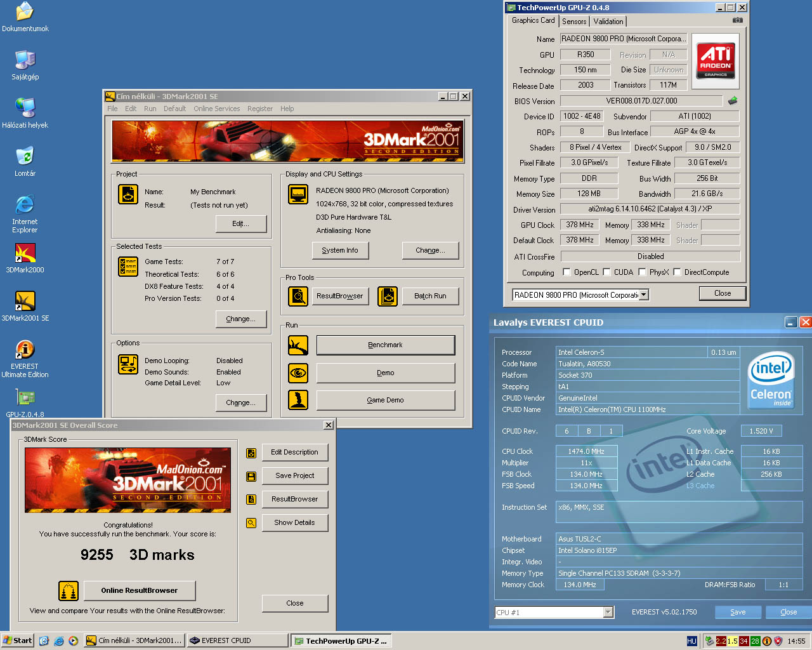Switch to EVEREST CPUID on the taskbar
Screen dimensions: 812x650
(238, 640)
